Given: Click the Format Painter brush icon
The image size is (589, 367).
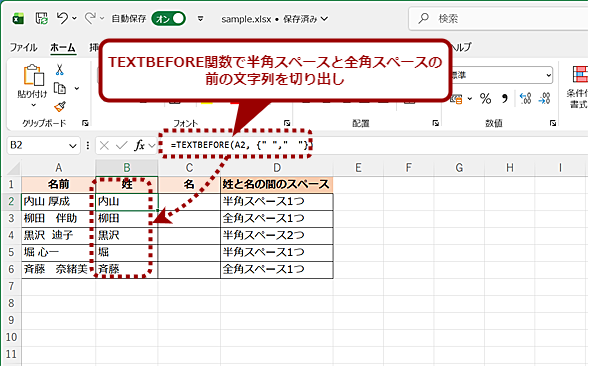Looking at the screenshot, I should (x=60, y=107).
